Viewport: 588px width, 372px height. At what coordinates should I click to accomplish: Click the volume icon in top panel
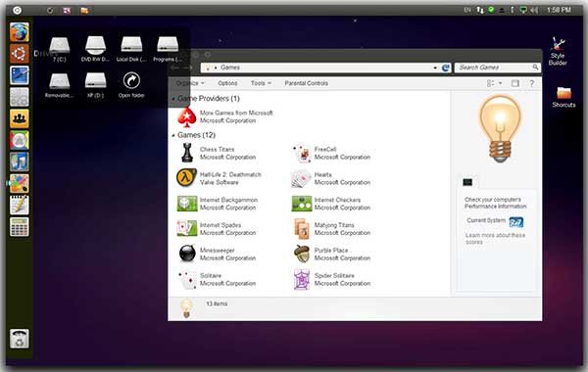(534, 10)
